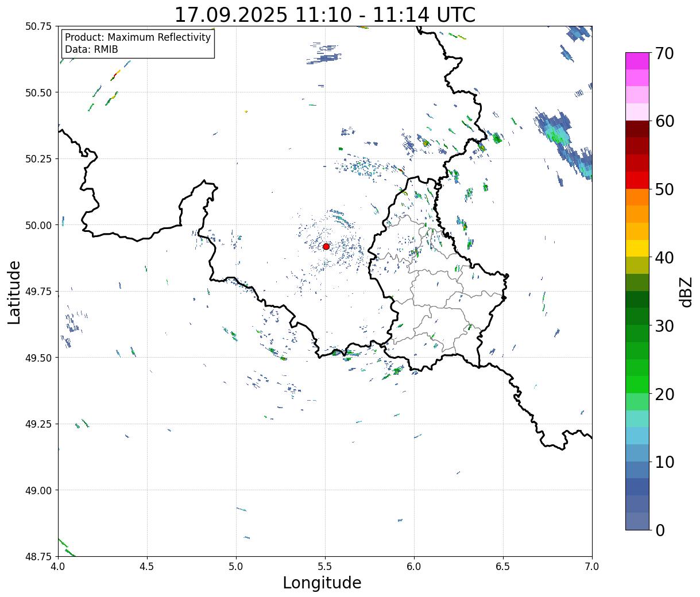
Task: Click the longitude tick label 6.0
Action: click(414, 567)
